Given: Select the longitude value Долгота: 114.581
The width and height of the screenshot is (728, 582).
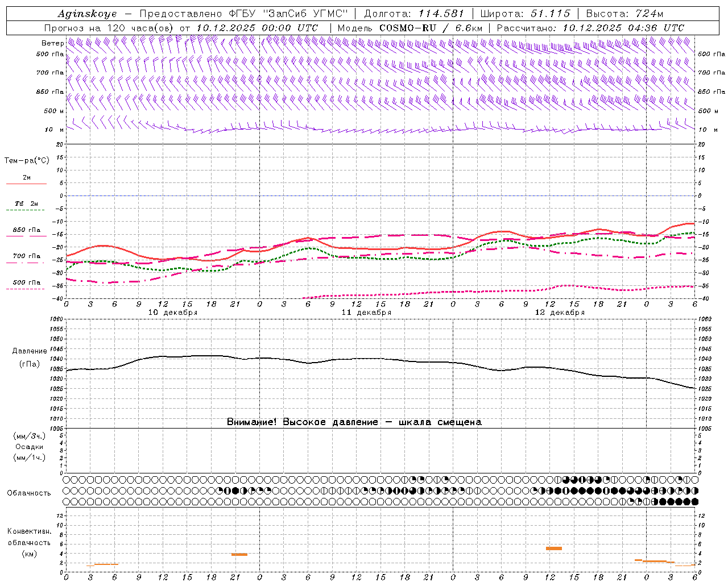Looking at the screenshot, I should pos(413,14).
